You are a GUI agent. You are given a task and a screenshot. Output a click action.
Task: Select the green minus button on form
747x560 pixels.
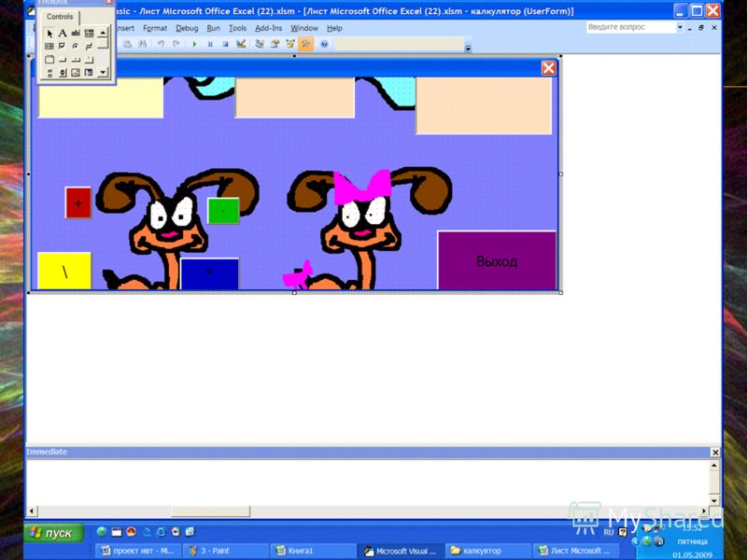(223, 211)
